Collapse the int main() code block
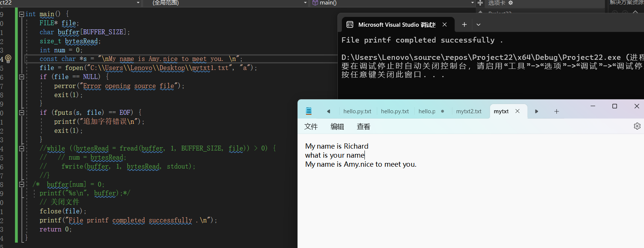644x248 pixels. coord(21,14)
